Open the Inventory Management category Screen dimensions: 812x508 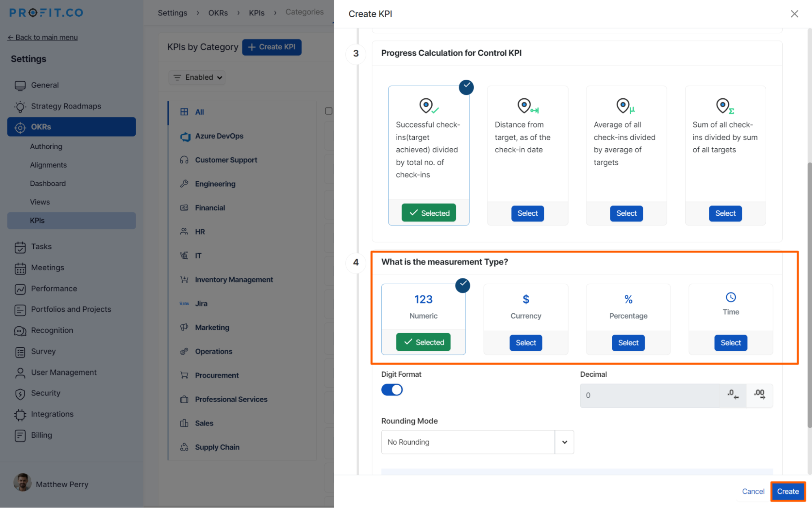234,279
